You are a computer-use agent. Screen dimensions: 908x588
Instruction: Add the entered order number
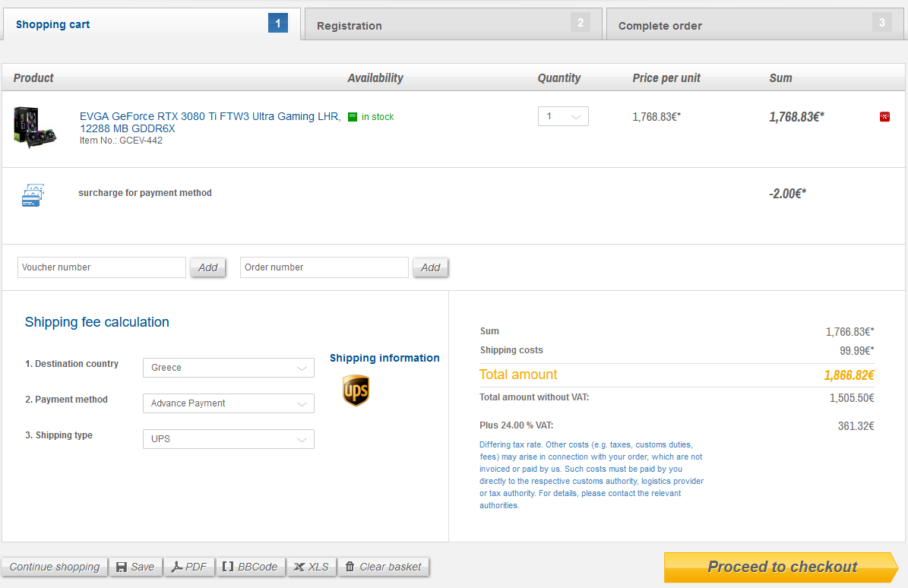430,267
